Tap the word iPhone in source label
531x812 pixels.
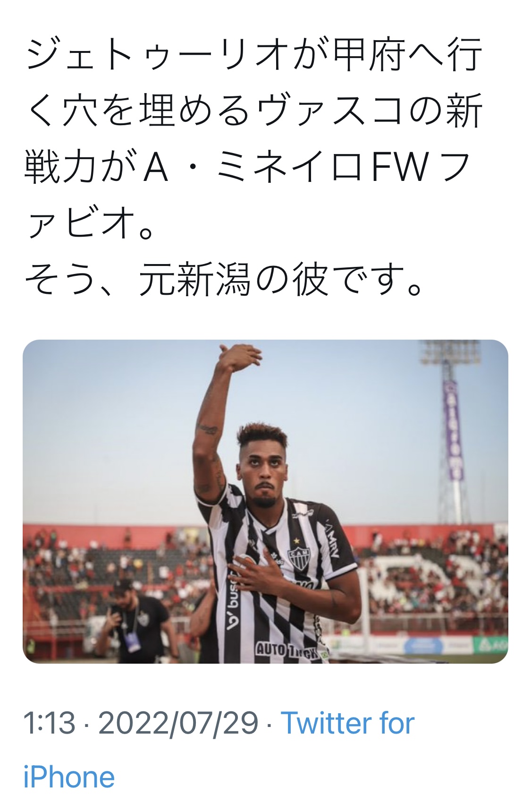[69, 777]
